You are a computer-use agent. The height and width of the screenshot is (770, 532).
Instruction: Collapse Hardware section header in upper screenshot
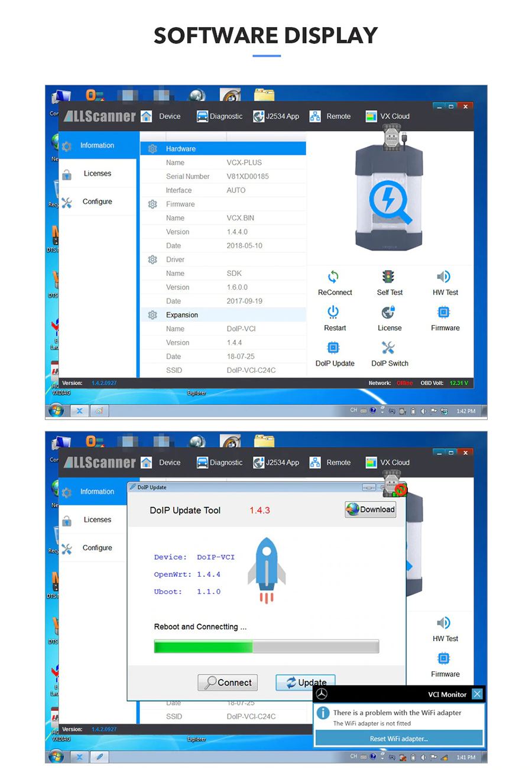[223, 149]
